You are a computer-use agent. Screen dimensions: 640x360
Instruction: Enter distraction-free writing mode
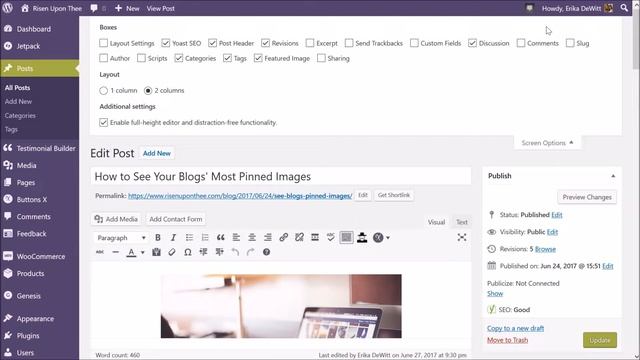tap(462, 238)
